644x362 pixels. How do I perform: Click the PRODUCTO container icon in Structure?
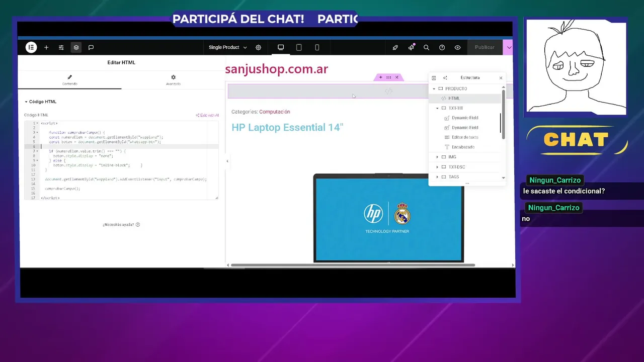click(441, 88)
